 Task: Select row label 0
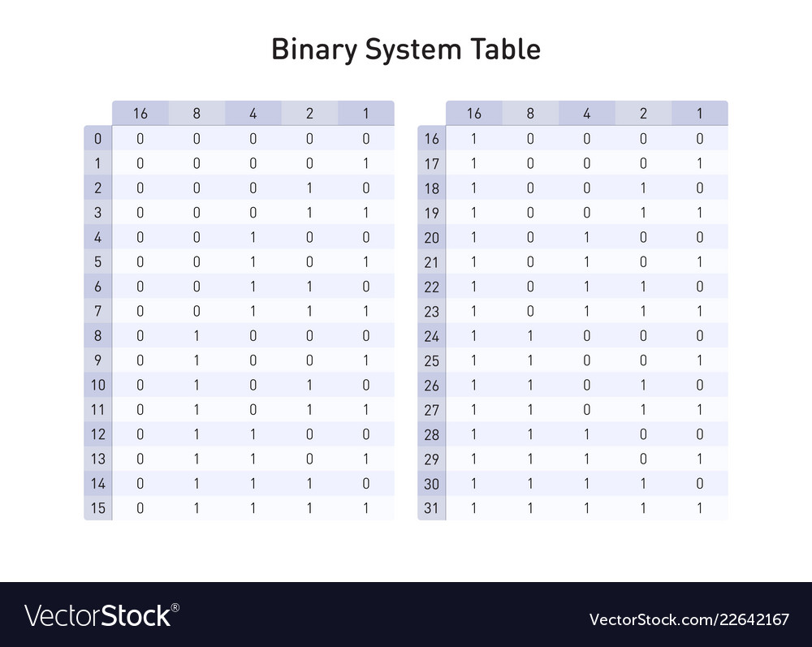point(98,139)
